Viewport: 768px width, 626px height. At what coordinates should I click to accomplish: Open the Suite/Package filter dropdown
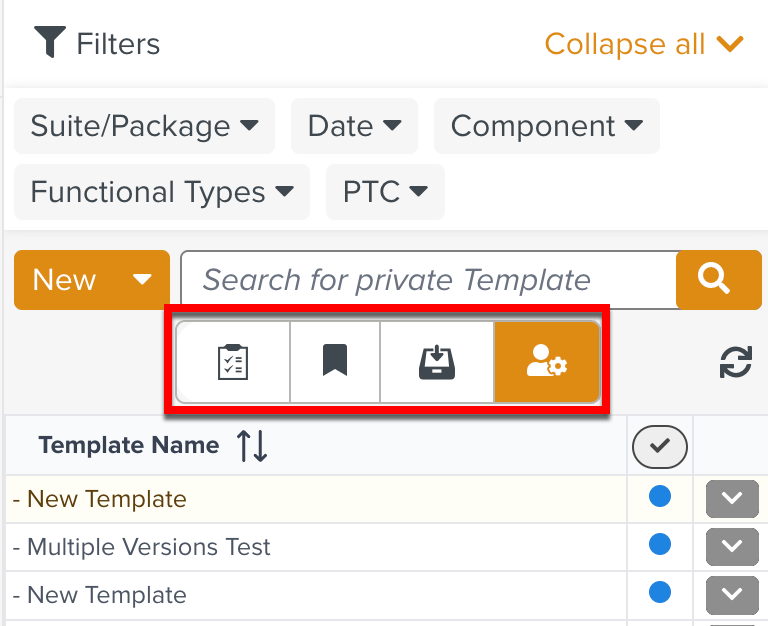[145, 126]
